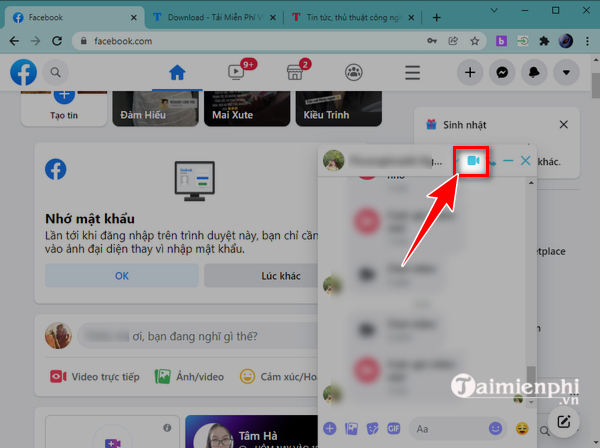The image size is (600, 448).
Task: Switch to the Download - Tải Miễn Phí tab
Action: pyautogui.click(x=214, y=17)
